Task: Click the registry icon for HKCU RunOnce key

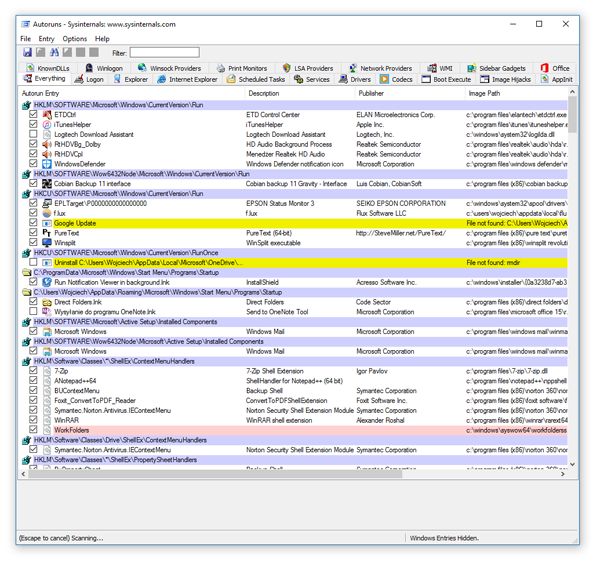Action: [x=26, y=253]
